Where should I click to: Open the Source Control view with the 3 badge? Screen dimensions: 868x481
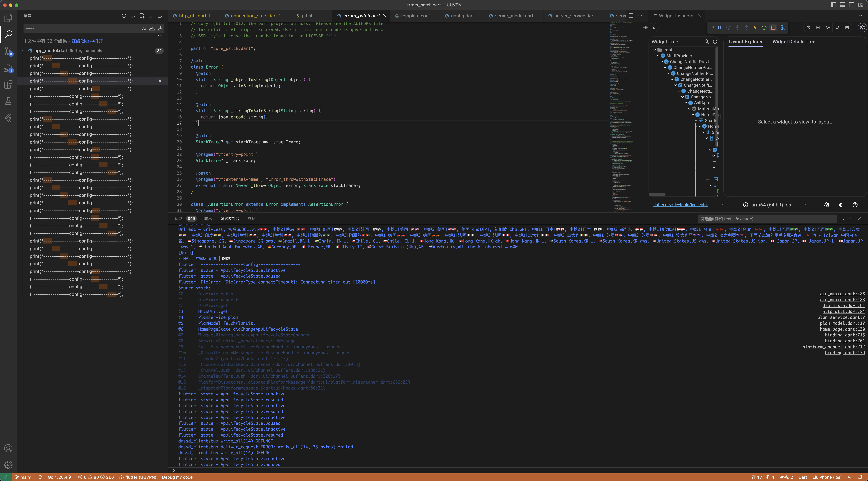click(x=8, y=51)
